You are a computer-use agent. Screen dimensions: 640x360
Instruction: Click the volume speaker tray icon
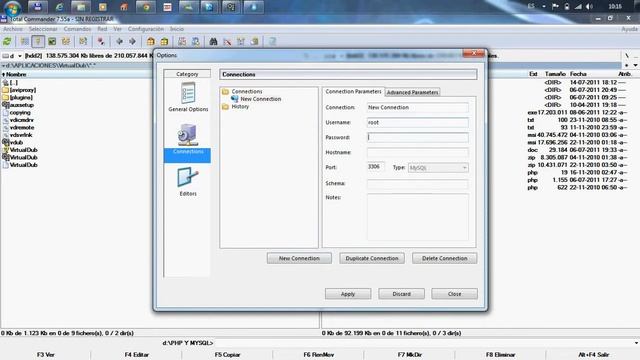(x=589, y=7)
